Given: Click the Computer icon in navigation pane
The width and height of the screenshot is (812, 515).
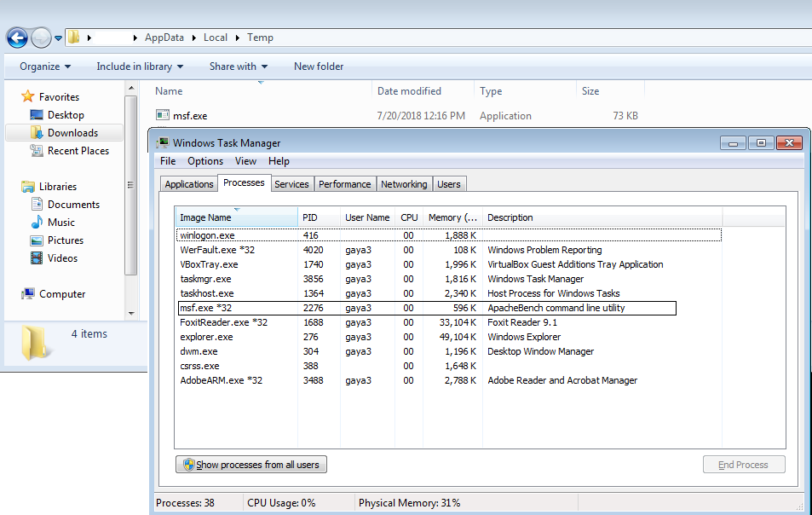Looking at the screenshot, I should pos(28,294).
